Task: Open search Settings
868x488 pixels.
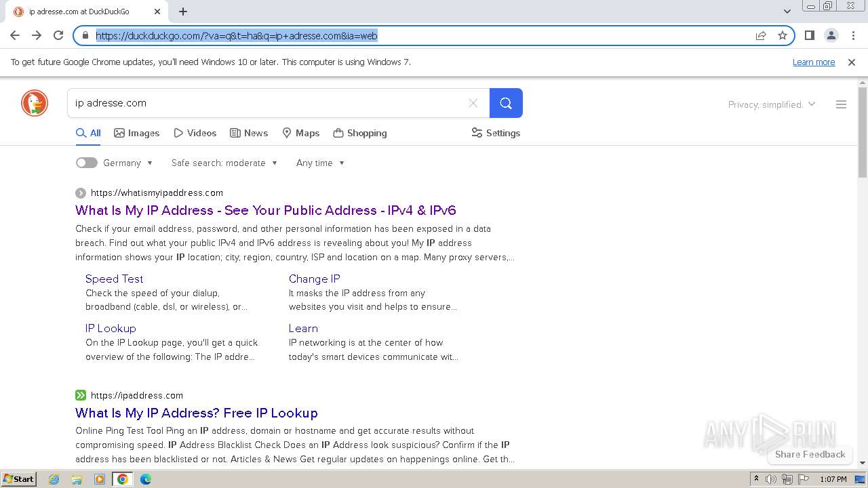Action: click(496, 133)
